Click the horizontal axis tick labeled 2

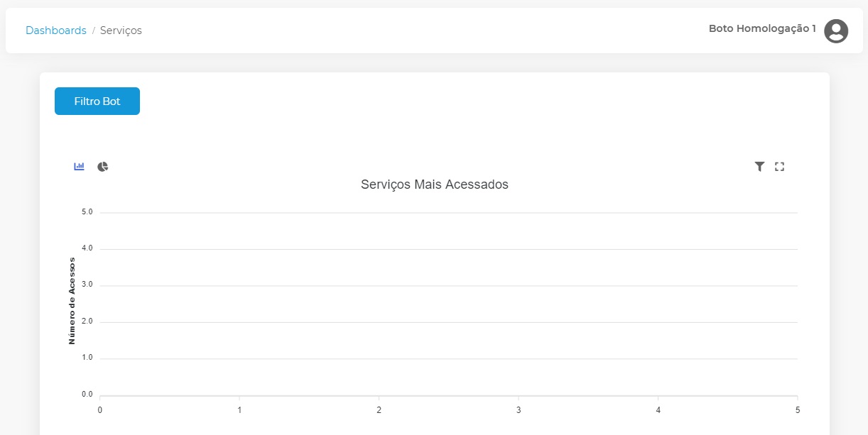pyautogui.click(x=379, y=410)
